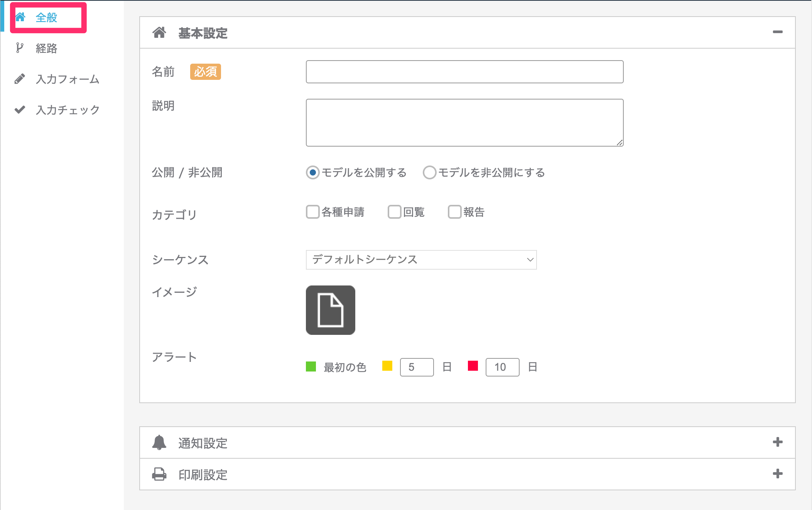Open the 経路 sidebar menu item
Image resolution: width=812 pixels, height=510 pixels.
click(x=46, y=48)
